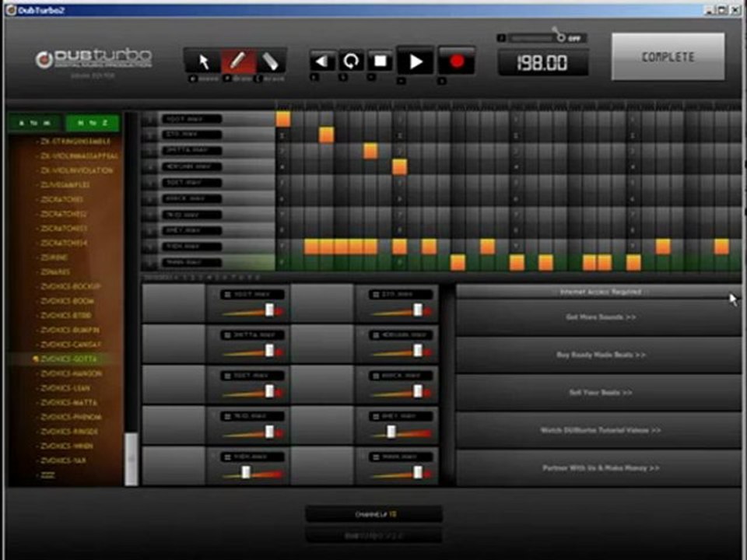The height and width of the screenshot is (560, 747).
Task: Click the grid icon in mixer channel 5 label
Action: (x=228, y=376)
